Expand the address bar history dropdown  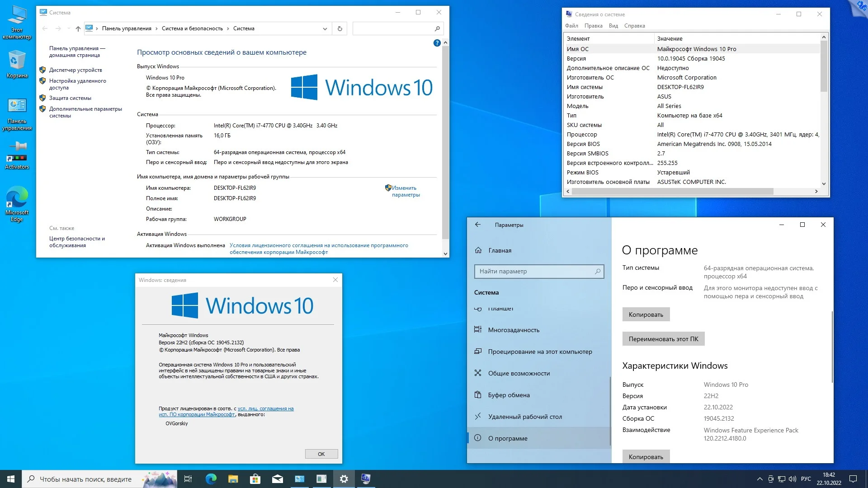tap(325, 28)
